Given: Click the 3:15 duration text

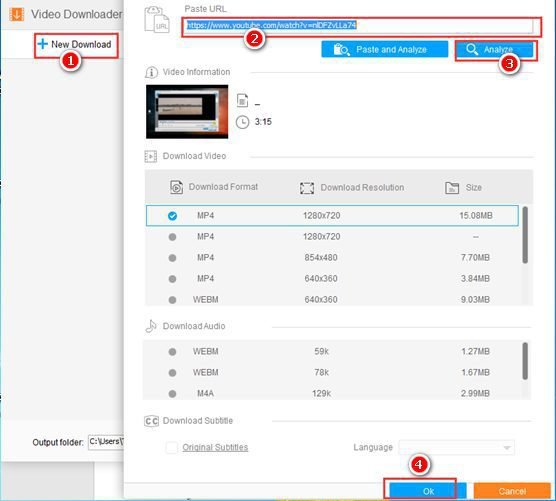Looking at the screenshot, I should 263,122.
